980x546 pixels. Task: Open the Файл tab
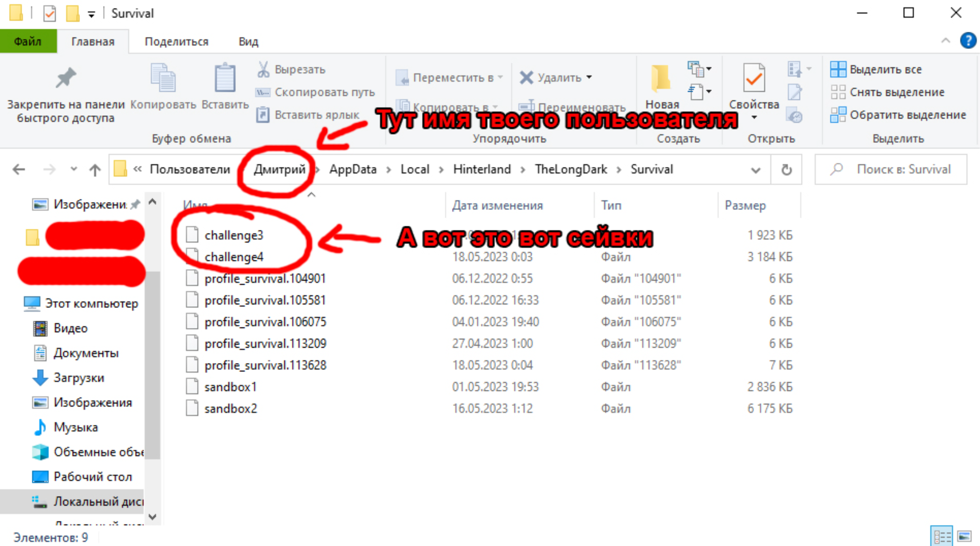[x=28, y=42]
